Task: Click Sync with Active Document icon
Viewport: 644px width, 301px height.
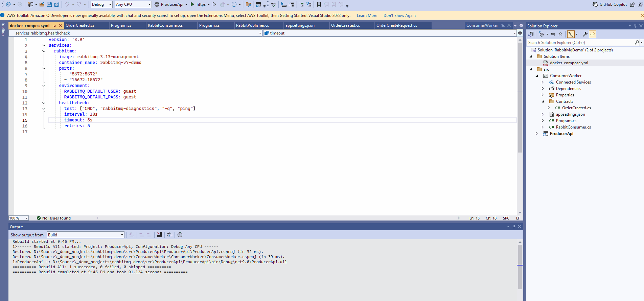Action: 553,34
